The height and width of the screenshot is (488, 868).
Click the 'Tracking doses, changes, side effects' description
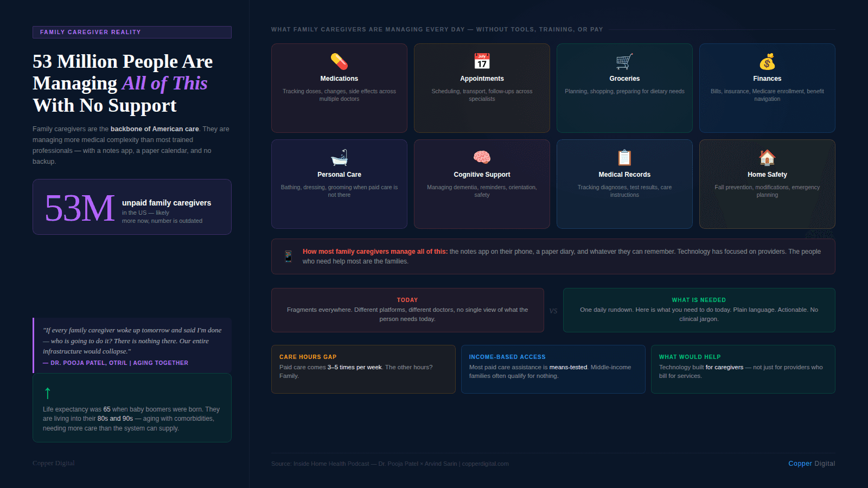339,95
